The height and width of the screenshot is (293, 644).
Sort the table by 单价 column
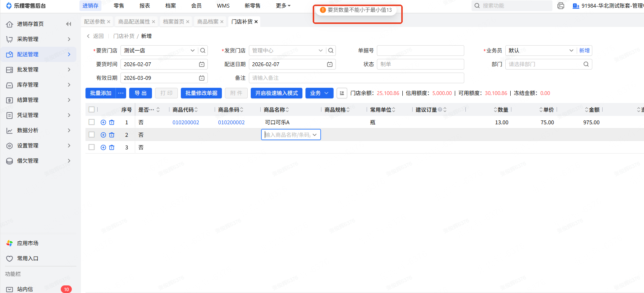[x=541, y=110]
